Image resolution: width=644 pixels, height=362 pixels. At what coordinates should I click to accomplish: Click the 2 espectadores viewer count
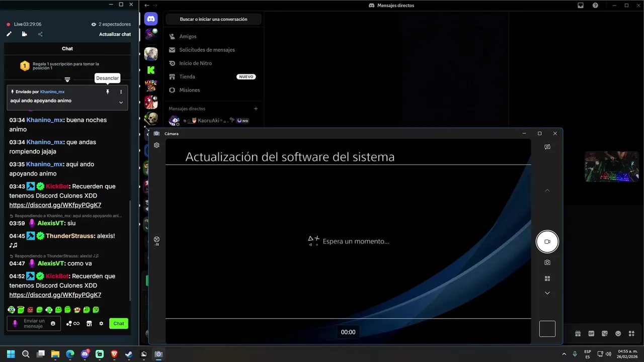[x=111, y=24]
